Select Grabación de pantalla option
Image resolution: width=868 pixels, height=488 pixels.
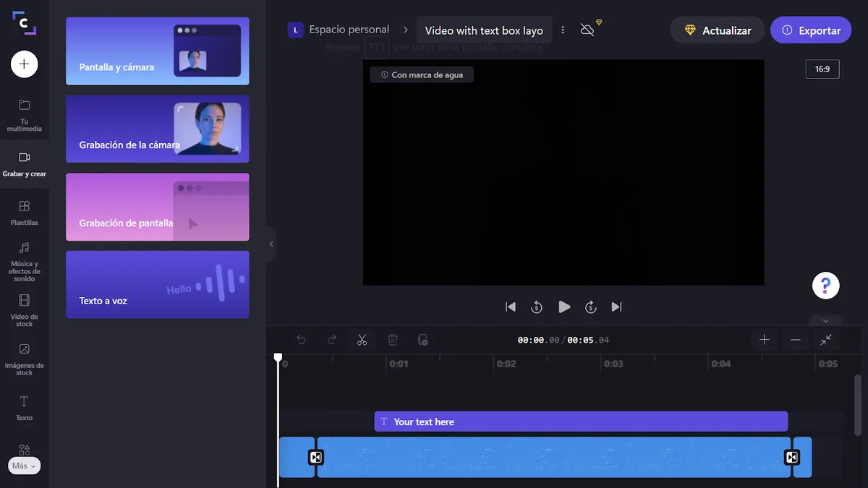(158, 207)
